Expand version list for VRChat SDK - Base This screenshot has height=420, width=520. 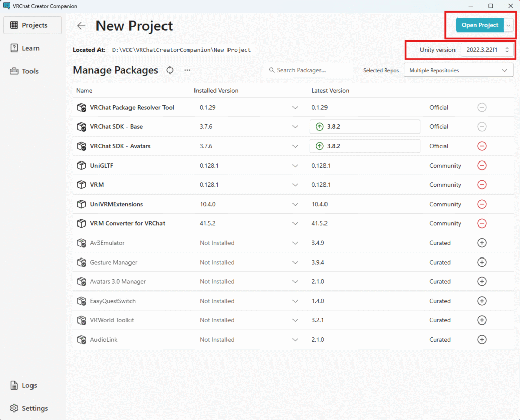point(295,127)
